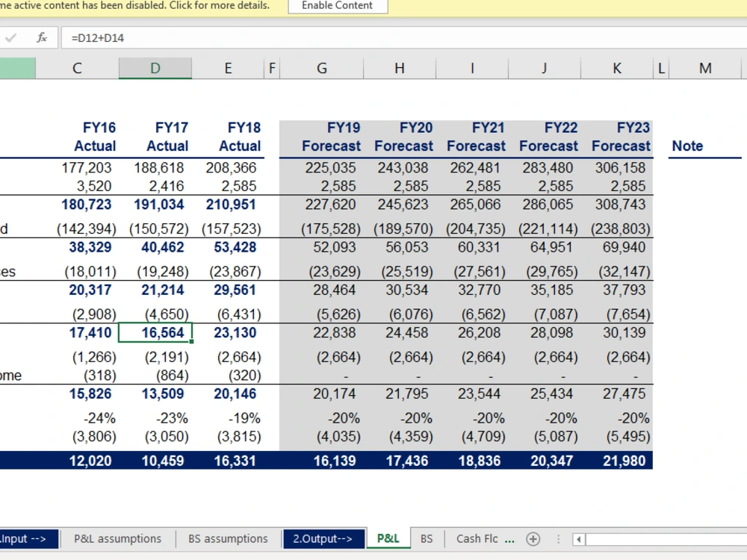
Task: Select the -24% tax rate cell
Action: (x=99, y=418)
